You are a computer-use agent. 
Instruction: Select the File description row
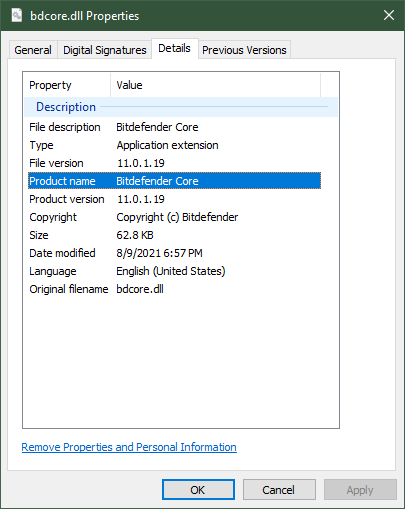(174, 127)
